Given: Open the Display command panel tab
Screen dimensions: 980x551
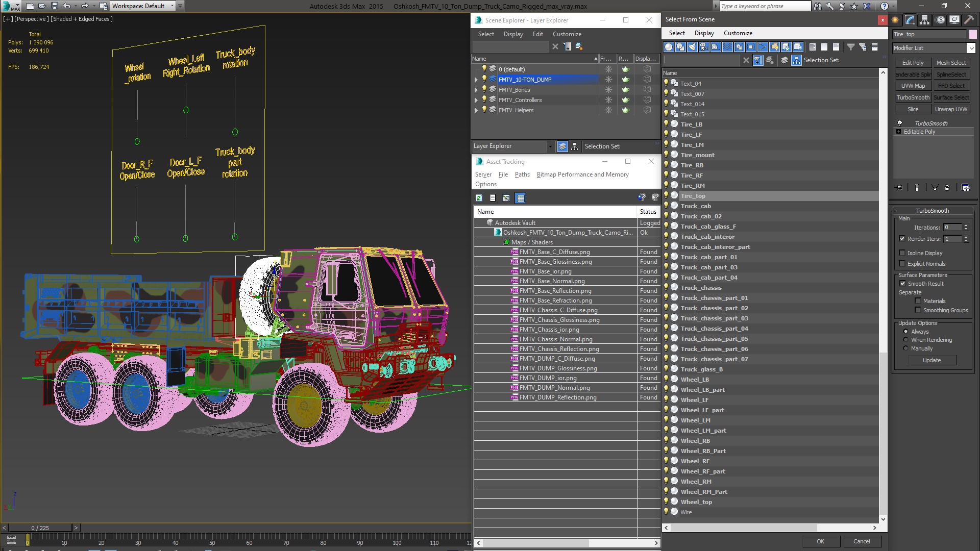Looking at the screenshot, I should (x=953, y=20).
